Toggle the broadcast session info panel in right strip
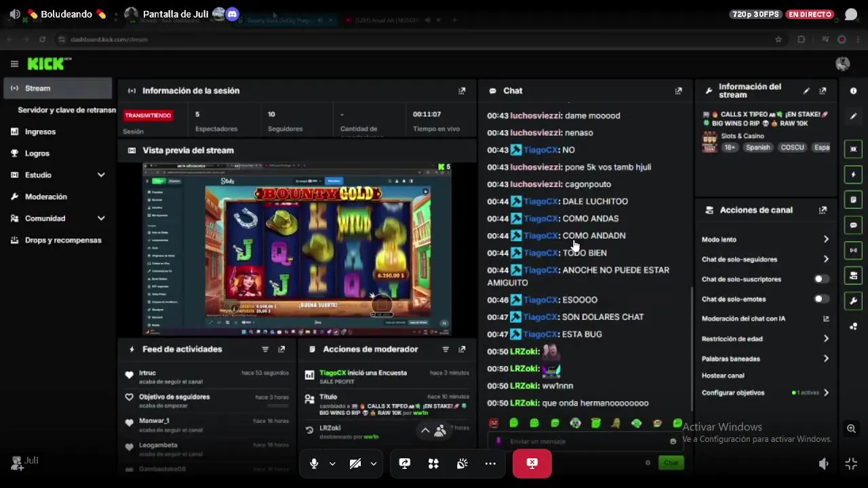The image size is (868, 488). [x=853, y=250]
